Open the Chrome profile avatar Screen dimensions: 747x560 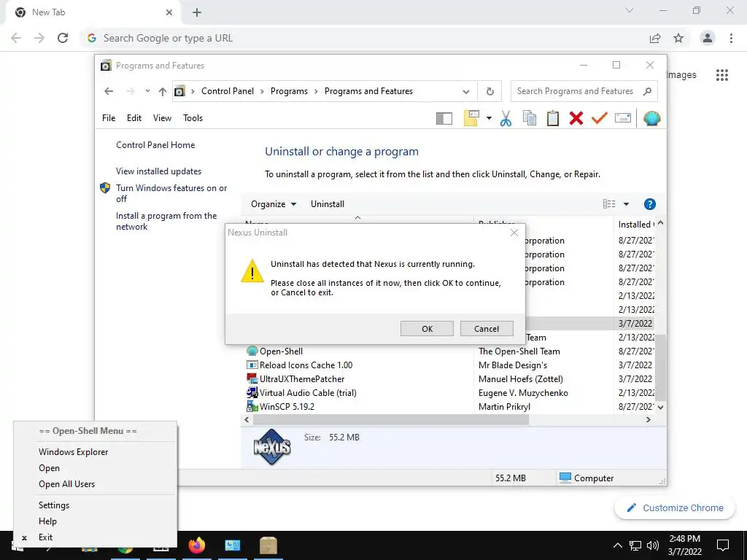[x=708, y=38]
